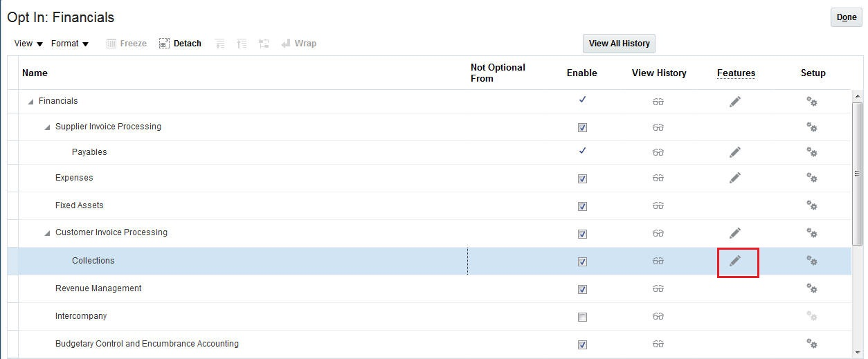Collapse Customer Invoice Processing node

[47, 233]
